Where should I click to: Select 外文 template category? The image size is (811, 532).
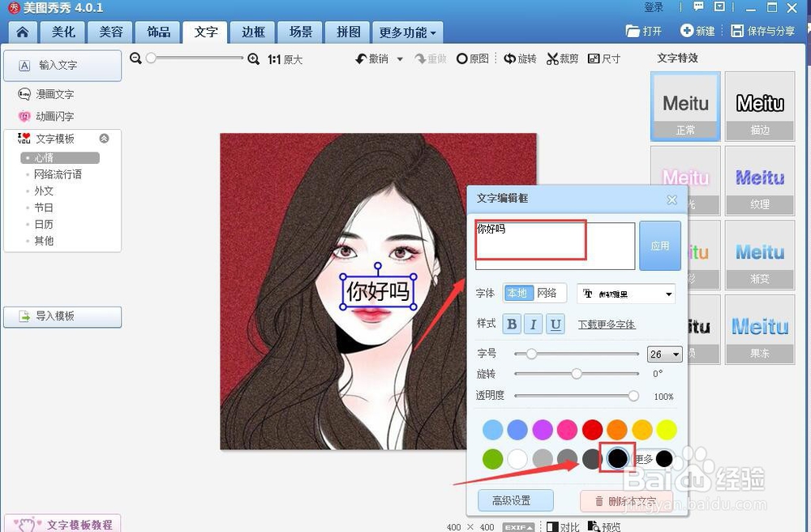coord(44,191)
